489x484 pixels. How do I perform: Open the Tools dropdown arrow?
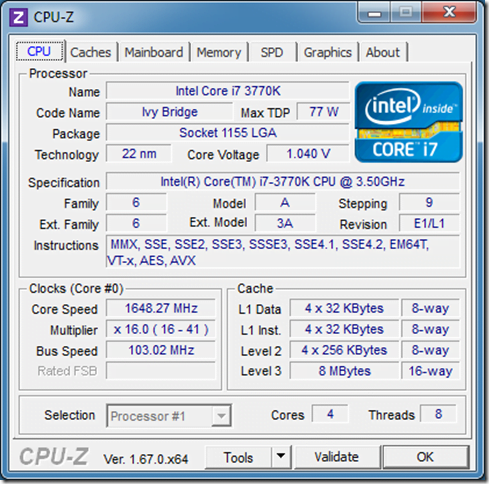pyautogui.click(x=281, y=456)
